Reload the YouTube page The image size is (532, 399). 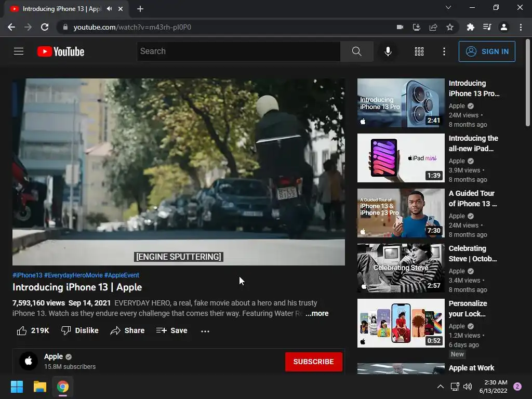point(45,27)
